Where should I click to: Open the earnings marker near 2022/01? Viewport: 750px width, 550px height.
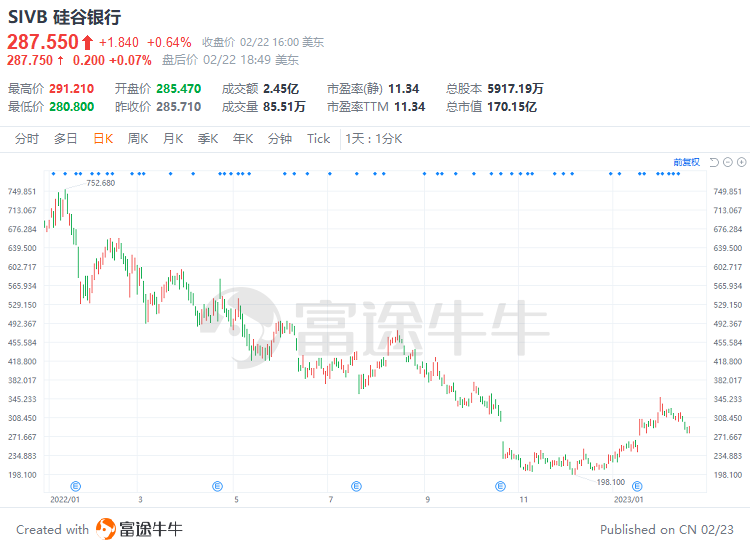[x=76, y=486]
